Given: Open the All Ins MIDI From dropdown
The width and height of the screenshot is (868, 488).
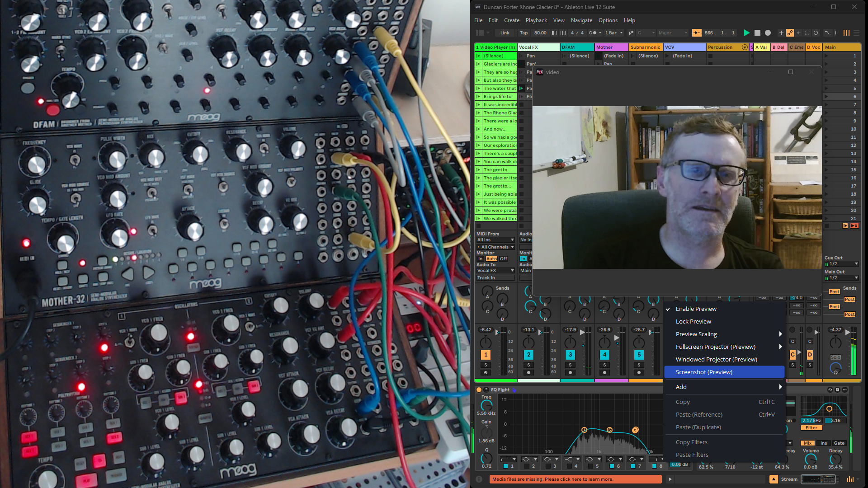Looking at the screenshot, I should [x=495, y=240].
